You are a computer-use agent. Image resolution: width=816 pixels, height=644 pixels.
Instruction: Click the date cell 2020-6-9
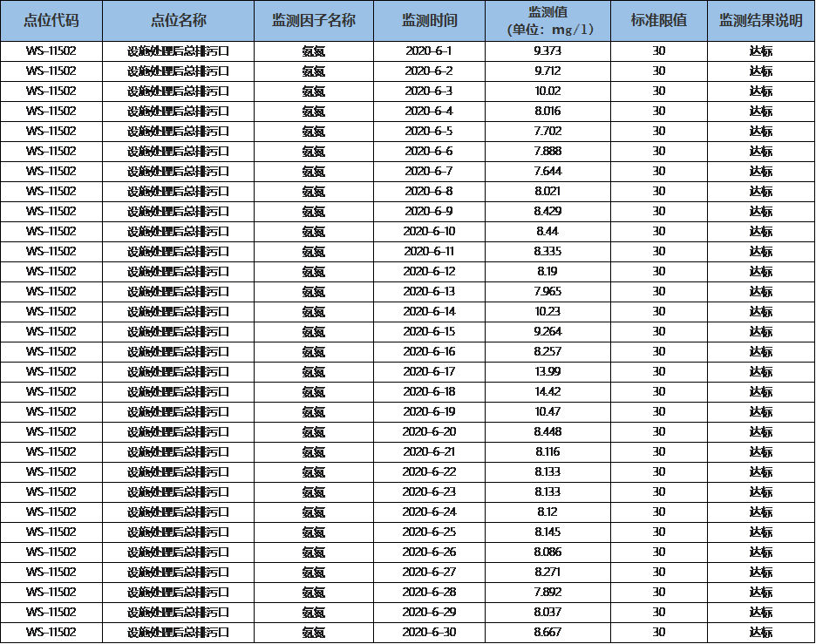pos(429,212)
